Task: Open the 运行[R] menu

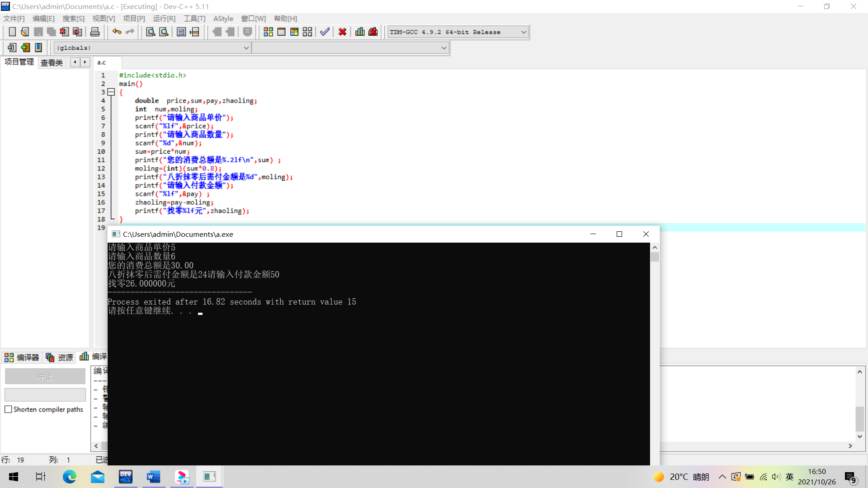Action: point(164,19)
